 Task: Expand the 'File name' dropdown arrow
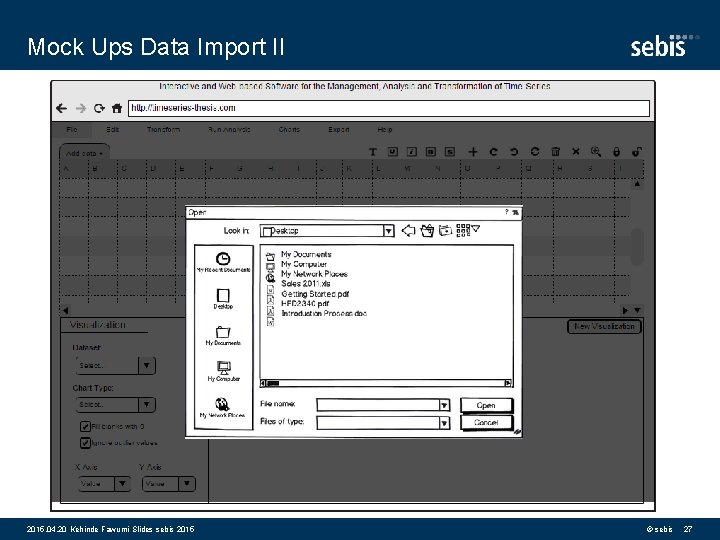click(444, 405)
